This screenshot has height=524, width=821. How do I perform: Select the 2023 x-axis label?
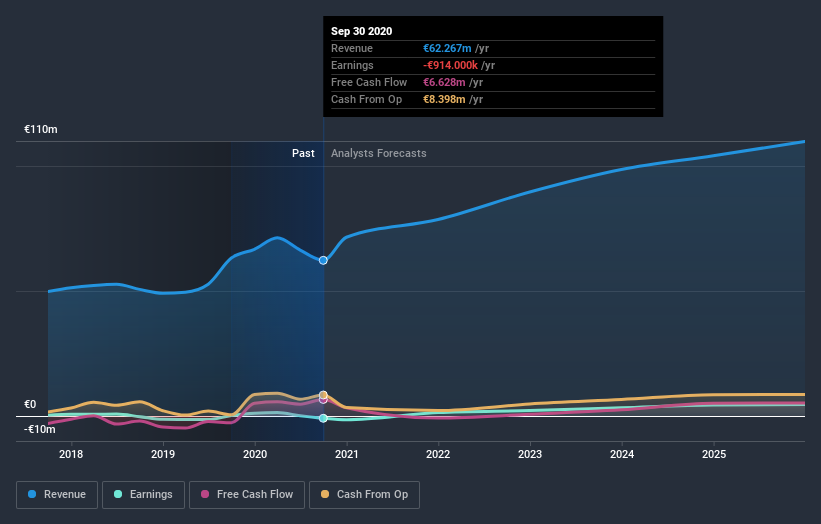[530, 454]
